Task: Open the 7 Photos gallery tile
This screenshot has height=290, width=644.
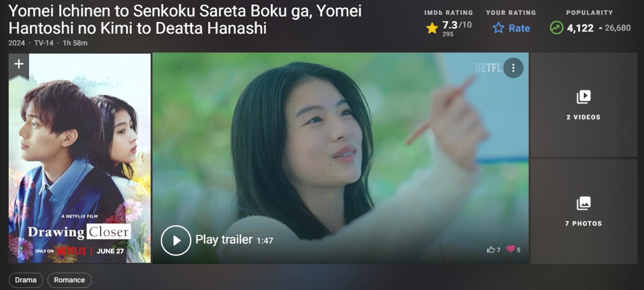Action: click(584, 211)
